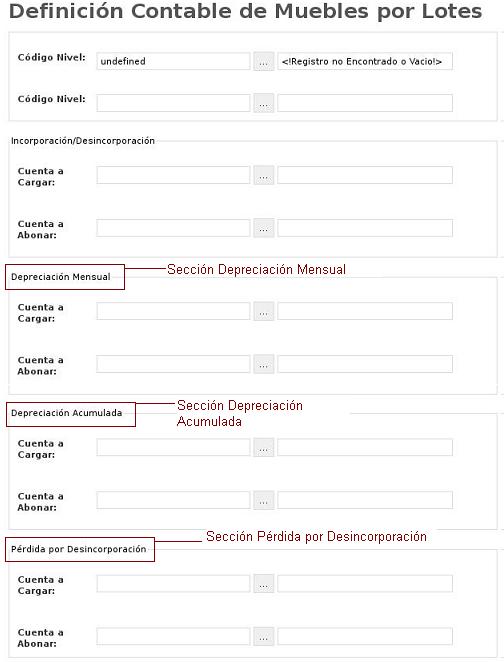Focus Incorporación Cuenta a Cargar code field
Viewport: 504px width, 662px height.
pos(173,175)
